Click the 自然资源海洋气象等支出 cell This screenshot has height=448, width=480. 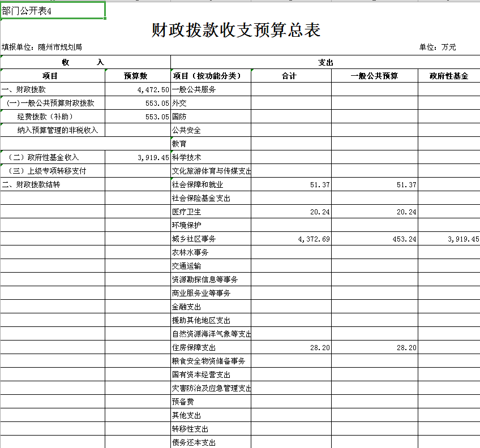tap(211, 334)
